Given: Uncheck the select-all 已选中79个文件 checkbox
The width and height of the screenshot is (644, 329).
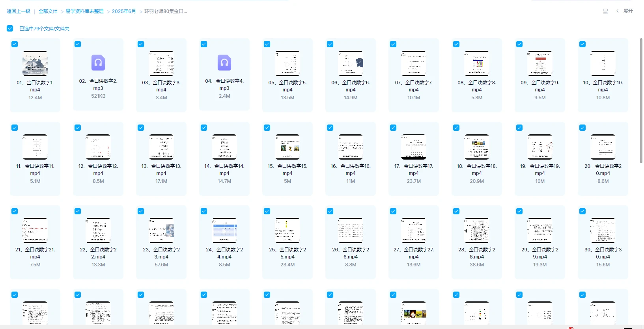Looking at the screenshot, I should 10,28.
